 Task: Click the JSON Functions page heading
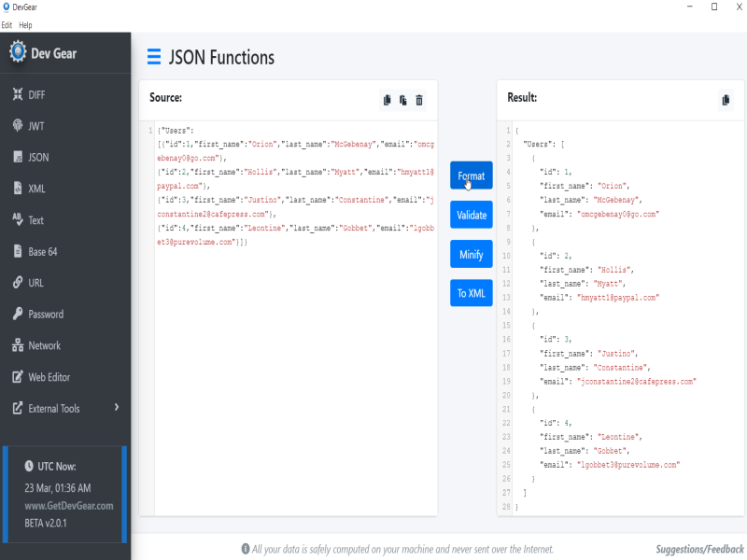[x=221, y=57]
